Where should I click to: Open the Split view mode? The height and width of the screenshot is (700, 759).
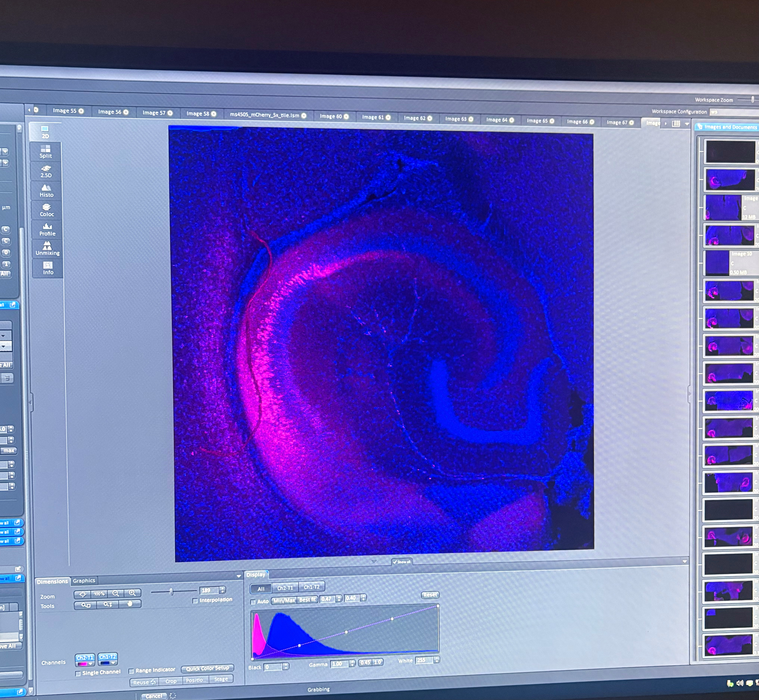[46, 151]
